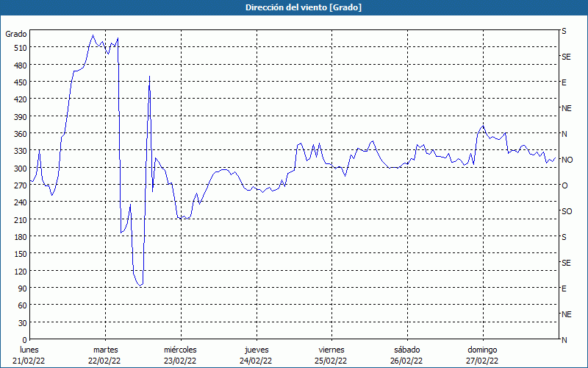The image size is (588, 368).
Task: Select the 150 value on the degree axis
Action: coord(20,254)
